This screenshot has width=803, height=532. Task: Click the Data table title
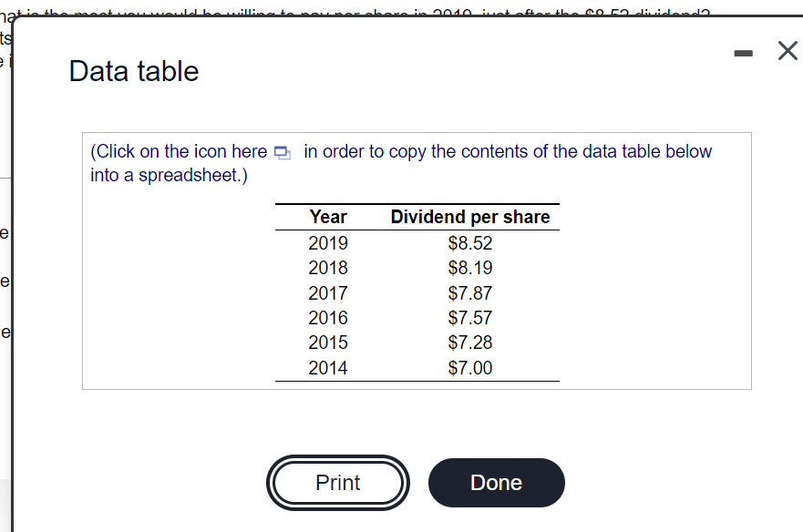[x=132, y=71]
